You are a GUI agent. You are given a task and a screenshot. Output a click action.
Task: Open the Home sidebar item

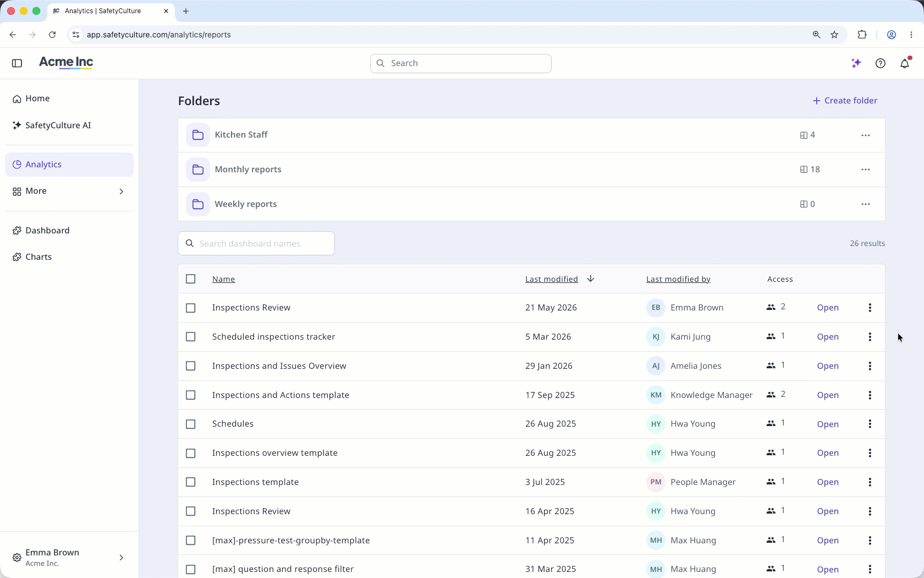point(69,99)
